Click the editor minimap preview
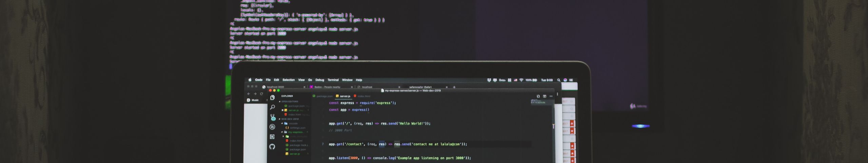 (x=542, y=102)
